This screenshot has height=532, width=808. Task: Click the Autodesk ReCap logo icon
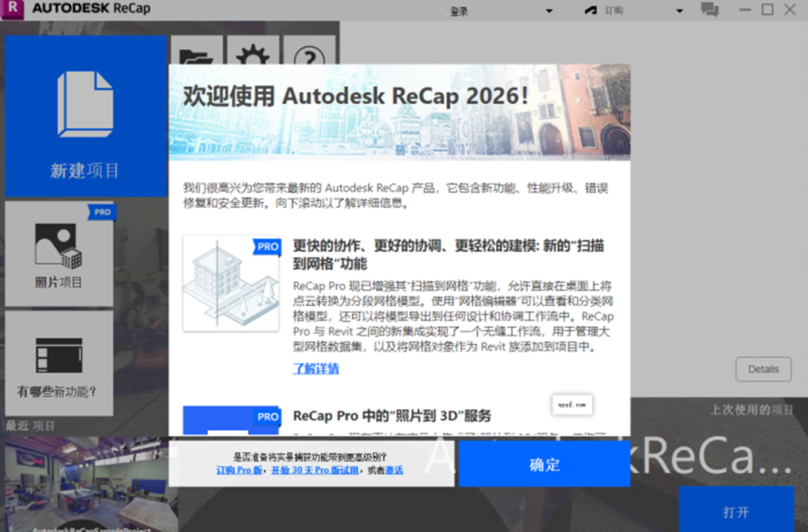pos(12,9)
